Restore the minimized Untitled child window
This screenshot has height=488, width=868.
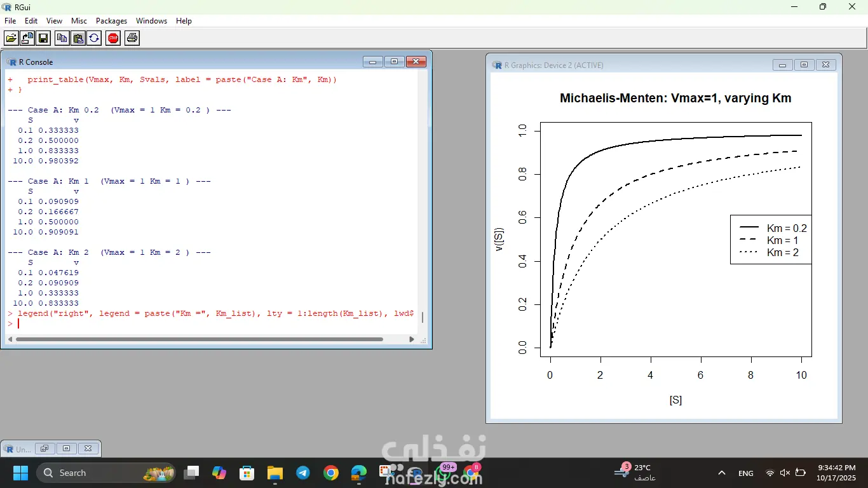[44, 449]
